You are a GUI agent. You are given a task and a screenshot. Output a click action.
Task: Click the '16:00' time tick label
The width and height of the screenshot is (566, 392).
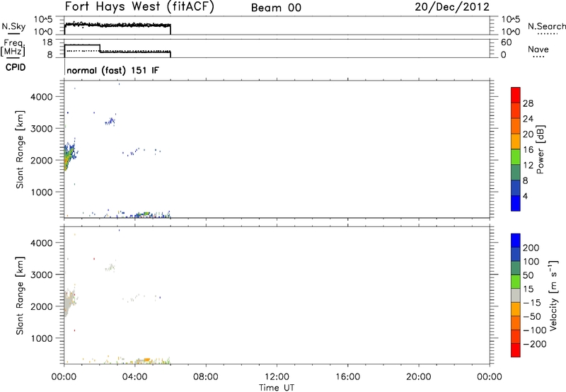point(347,377)
